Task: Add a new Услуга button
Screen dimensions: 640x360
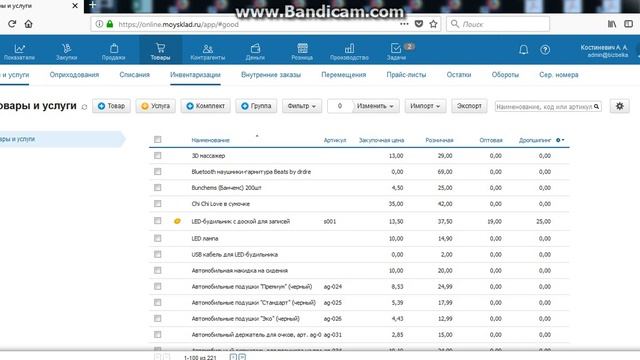Action: (x=156, y=106)
